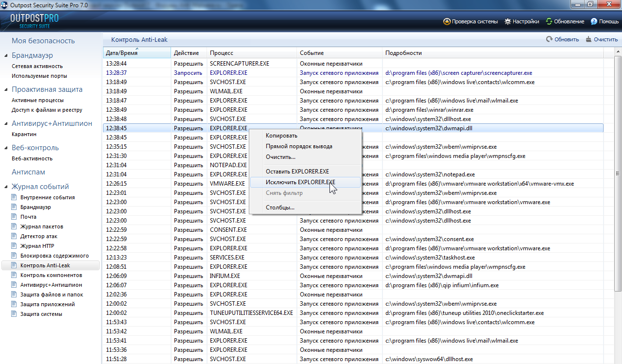Sort by the Подробности column header
This screenshot has width=622, height=364.
pyautogui.click(x=493, y=53)
